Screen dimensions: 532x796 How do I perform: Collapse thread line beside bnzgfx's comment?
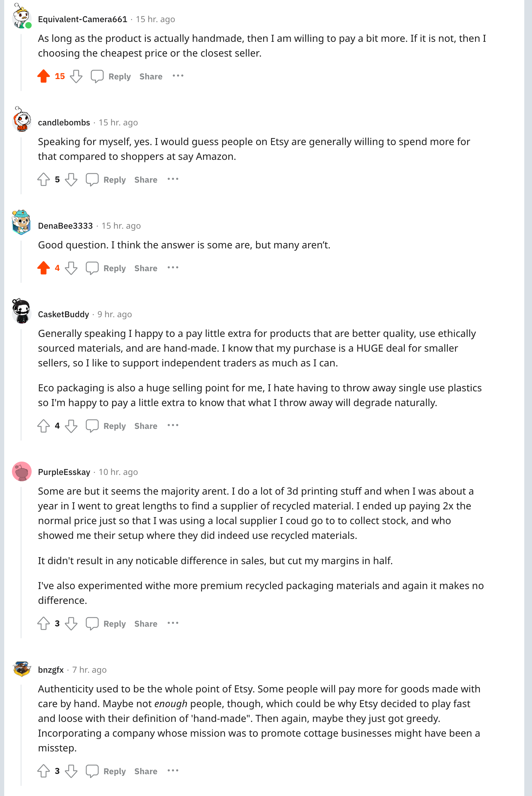[x=21, y=734]
